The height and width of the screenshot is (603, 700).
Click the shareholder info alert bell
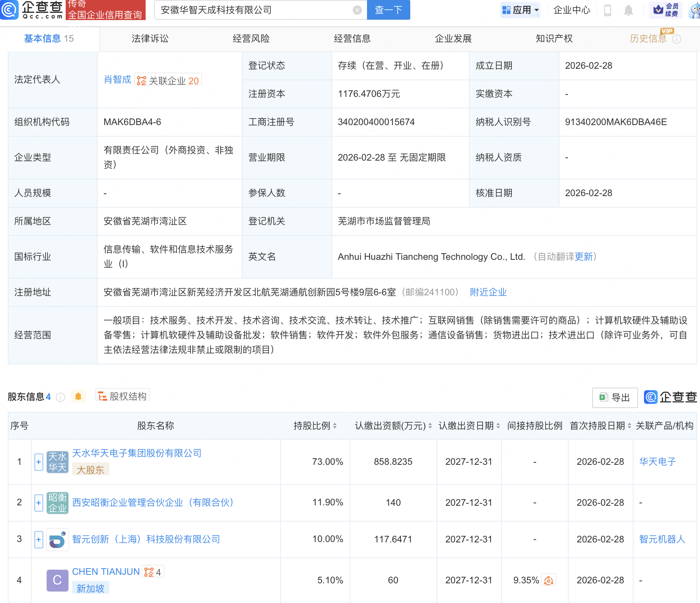(78, 396)
